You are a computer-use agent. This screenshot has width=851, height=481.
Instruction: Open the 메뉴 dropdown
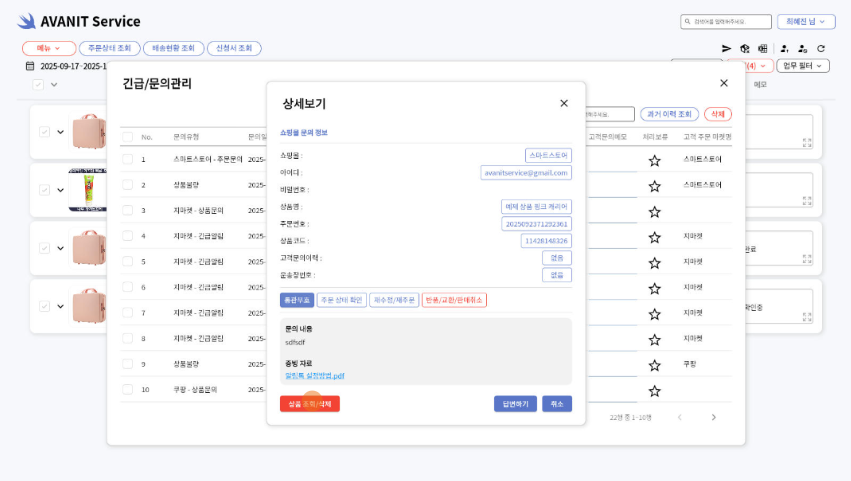tap(48, 48)
